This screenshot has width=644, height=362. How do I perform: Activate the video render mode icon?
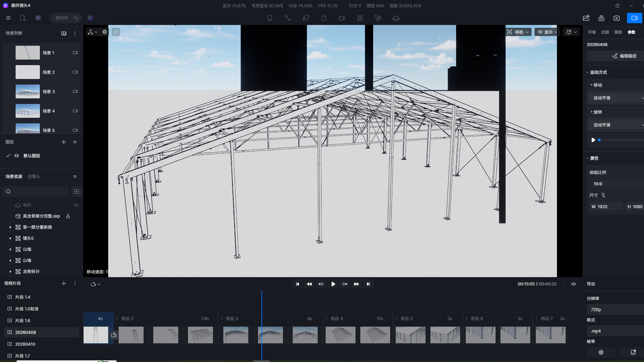coord(634,18)
